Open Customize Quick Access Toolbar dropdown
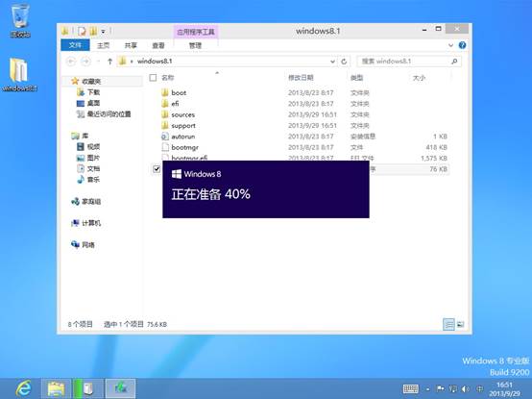This screenshot has width=532, height=399. pos(103,32)
